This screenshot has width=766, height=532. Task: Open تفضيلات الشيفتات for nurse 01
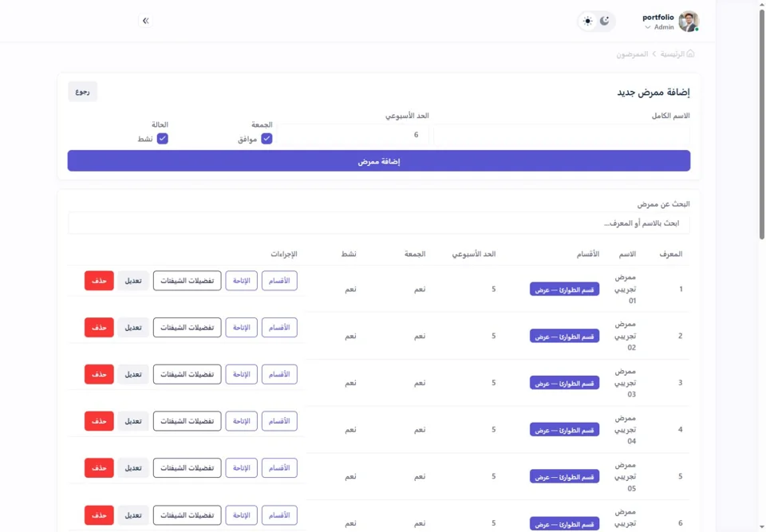[x=187, y=281]
